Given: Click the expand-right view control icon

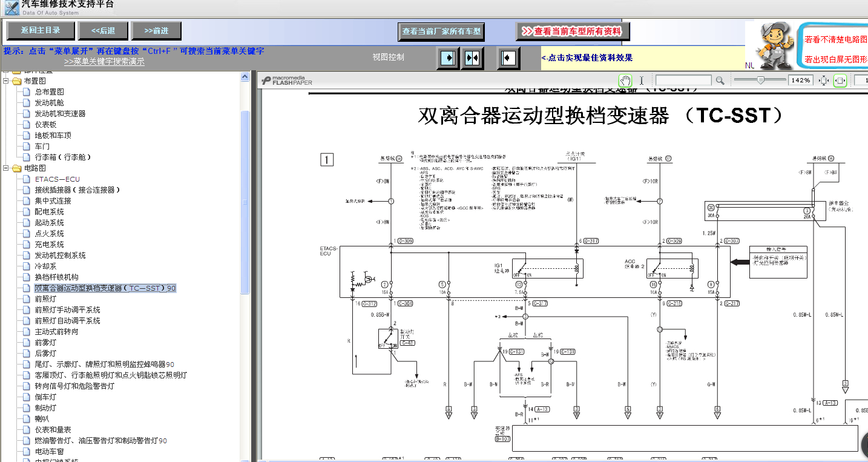Looking at the screenshot, I should [x=448, y=58].
